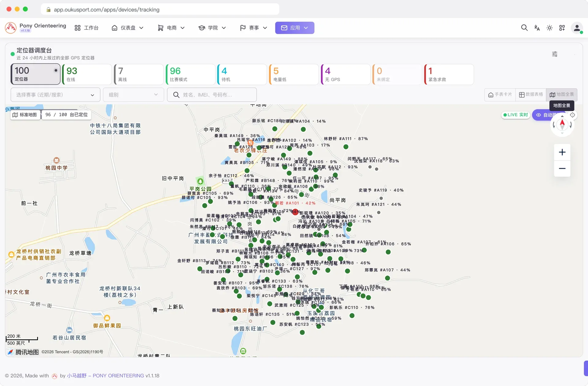Open 选择赛事 event selector dropdown

pos(55,95)
